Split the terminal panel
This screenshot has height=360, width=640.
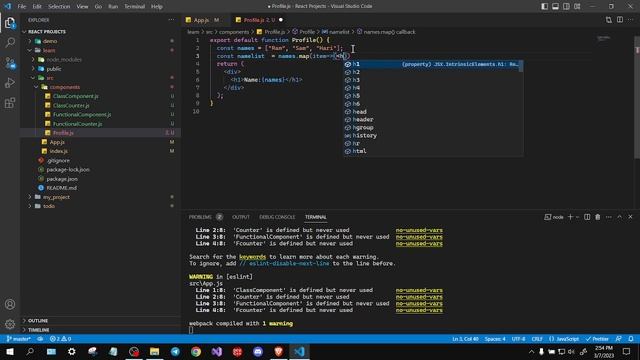[587, 217]
